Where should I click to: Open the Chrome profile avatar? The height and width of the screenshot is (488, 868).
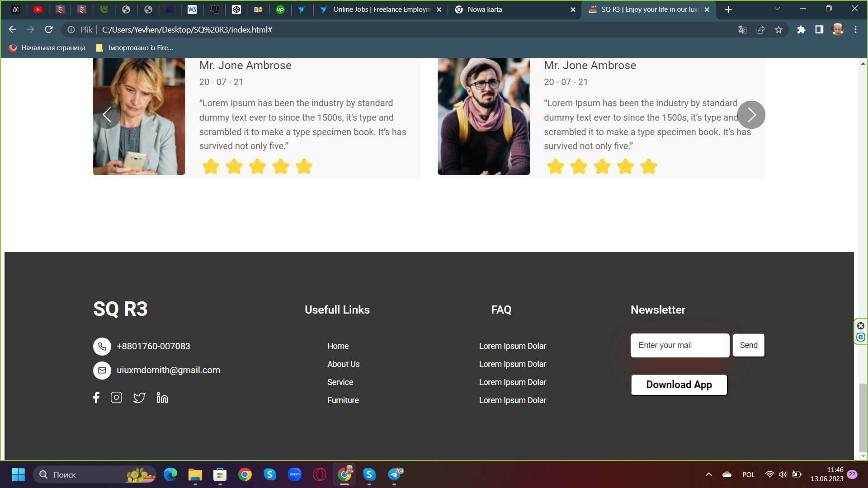pos(838,30)
